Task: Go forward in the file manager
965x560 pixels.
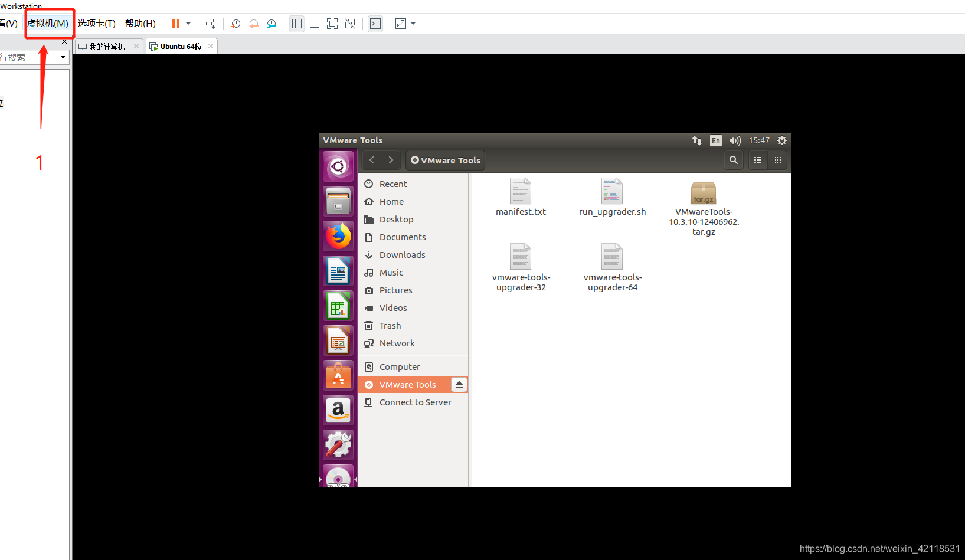Action: point(391,160)
